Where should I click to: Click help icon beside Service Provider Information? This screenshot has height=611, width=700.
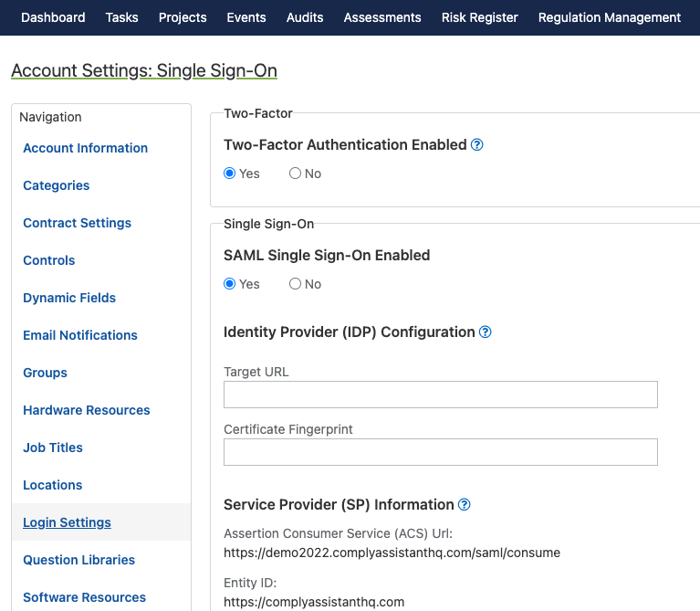coord(465,505)
